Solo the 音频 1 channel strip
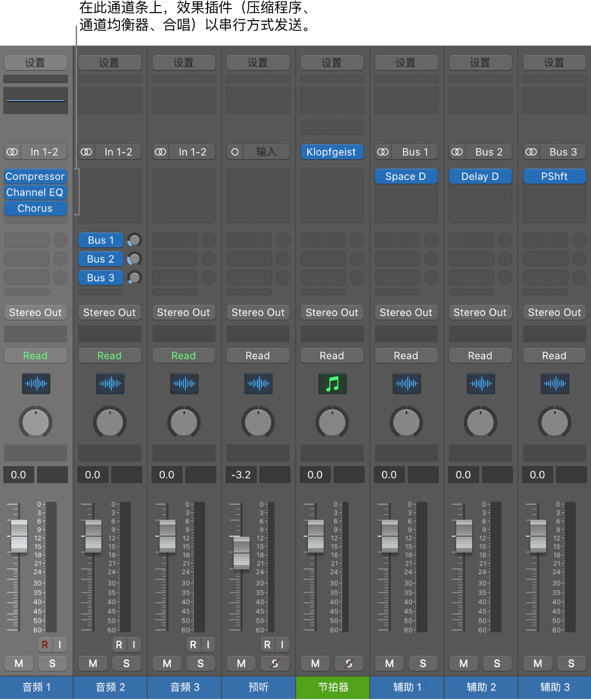 tap(52, 663)
